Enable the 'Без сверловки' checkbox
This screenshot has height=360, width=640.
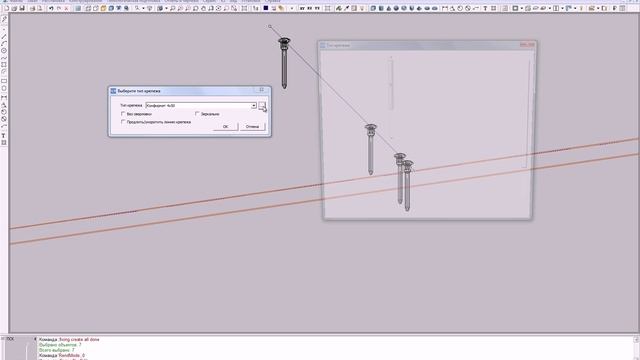click(x=123, y=114)
